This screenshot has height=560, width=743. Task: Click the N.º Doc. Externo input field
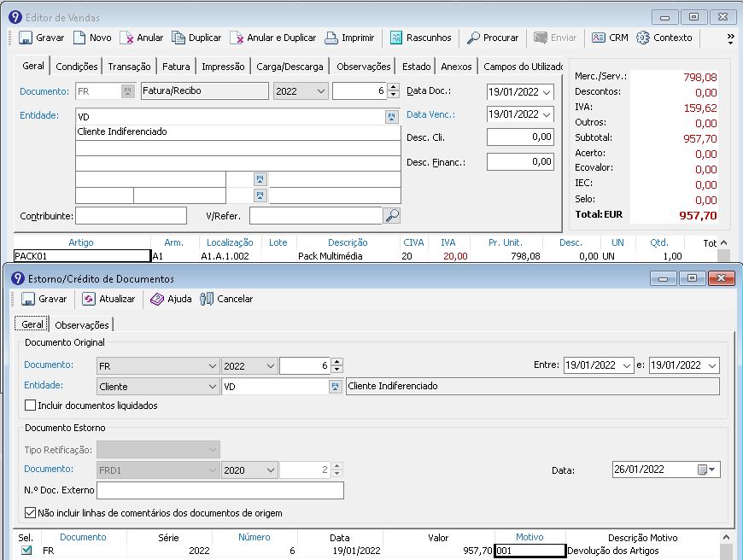[220, 490]
